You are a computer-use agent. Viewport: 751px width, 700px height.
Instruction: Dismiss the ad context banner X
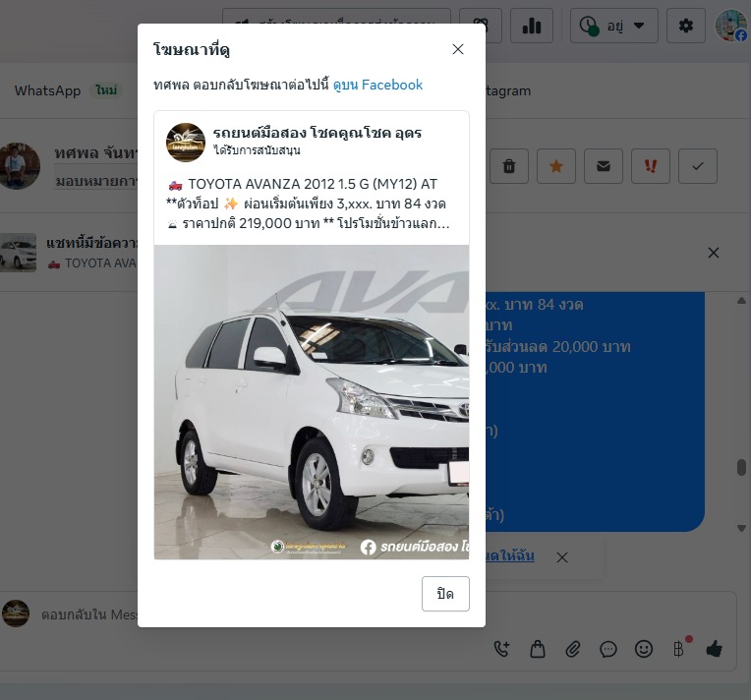pos(714,253)
